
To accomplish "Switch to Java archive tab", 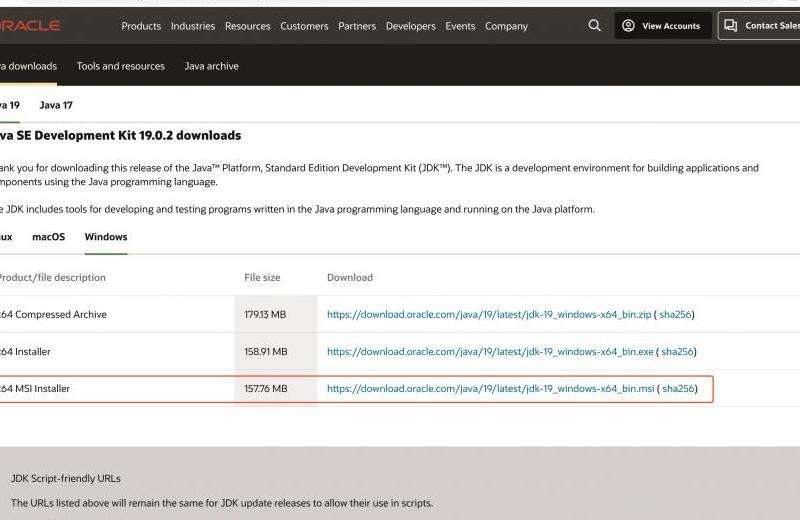I will 211,66.
